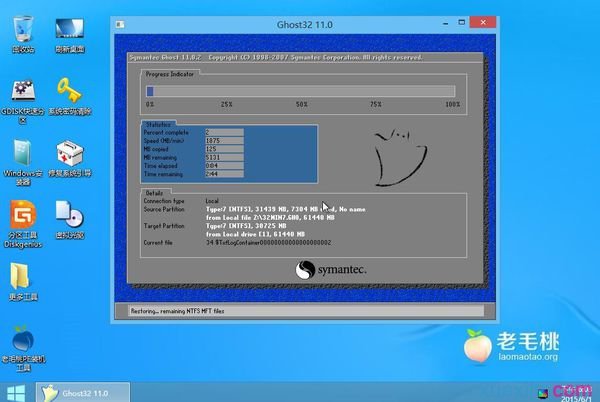Click the 50% progress marker label
The height and width of the screenshot is (402, 600).
pos(302,104)
